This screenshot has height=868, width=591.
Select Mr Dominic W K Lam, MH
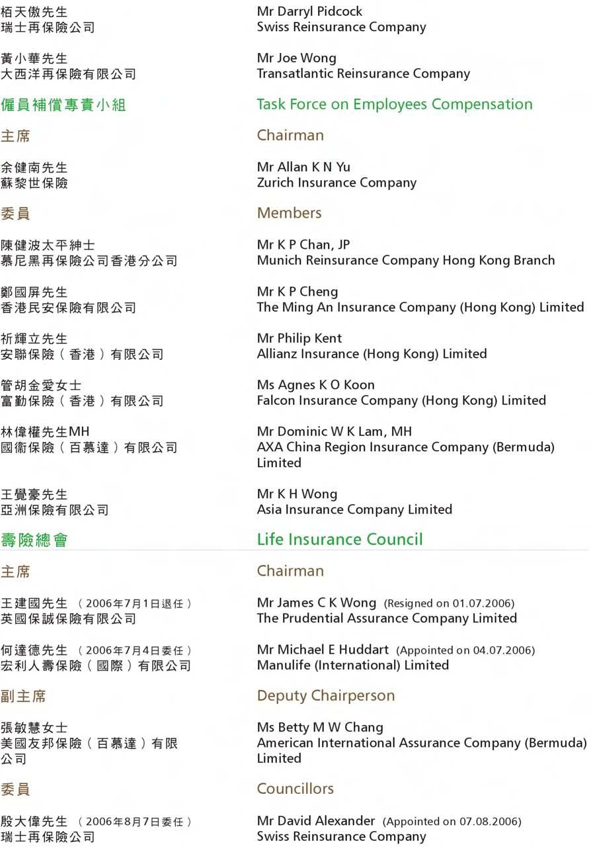(335, 431)
